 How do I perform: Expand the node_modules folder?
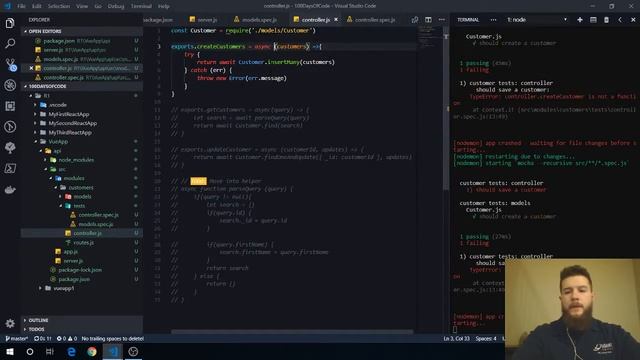(76, 160)
